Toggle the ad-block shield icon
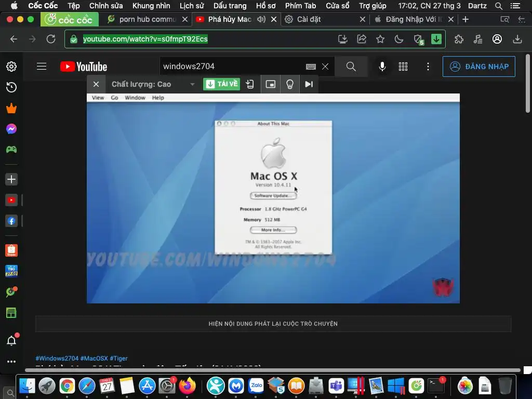 (418, 39)
